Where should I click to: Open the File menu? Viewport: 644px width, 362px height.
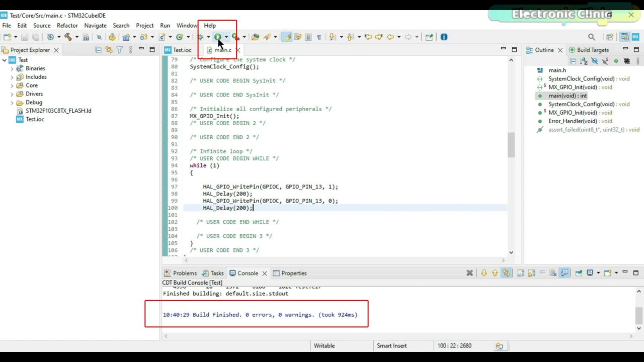click(x=7, y=26)
